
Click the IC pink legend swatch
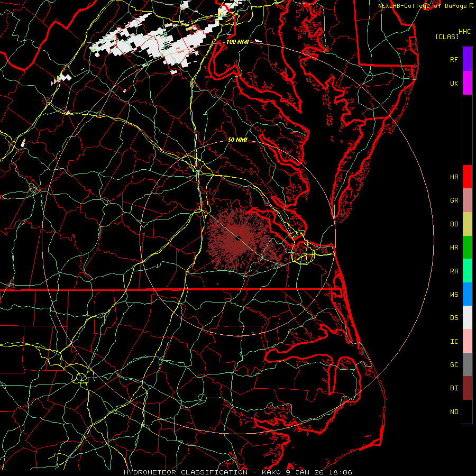467,341
